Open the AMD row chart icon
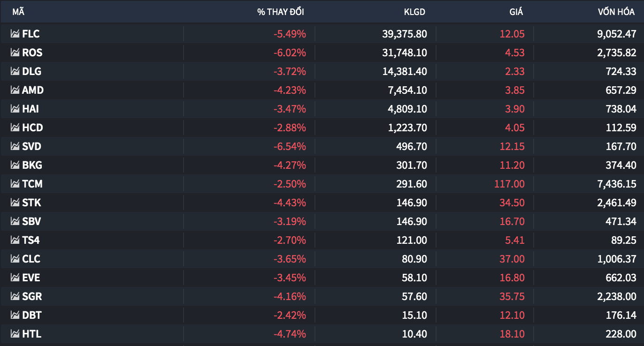The height and width of the screenshot is (346, 644). point(15,90)
